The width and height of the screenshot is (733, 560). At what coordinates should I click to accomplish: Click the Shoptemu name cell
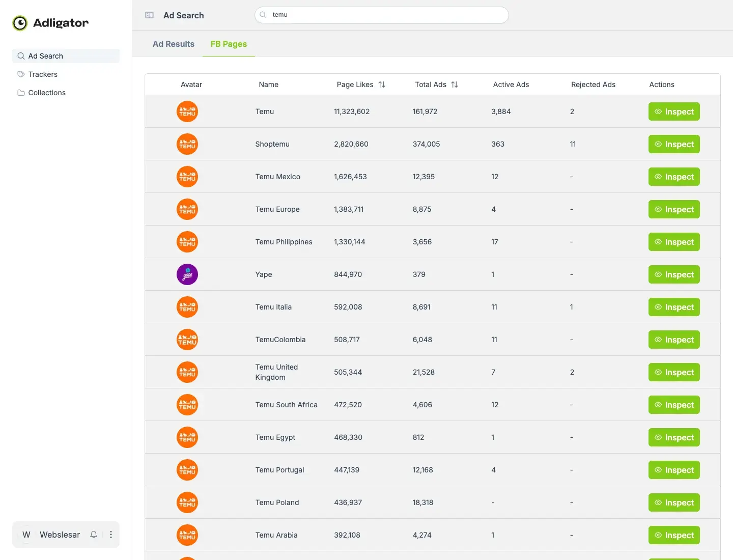[x=272, y=144]
